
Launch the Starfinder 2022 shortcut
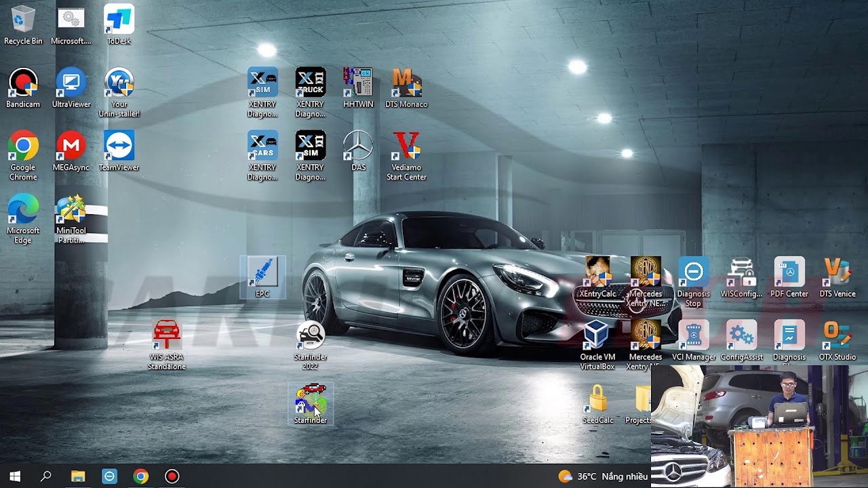point(311,336)
